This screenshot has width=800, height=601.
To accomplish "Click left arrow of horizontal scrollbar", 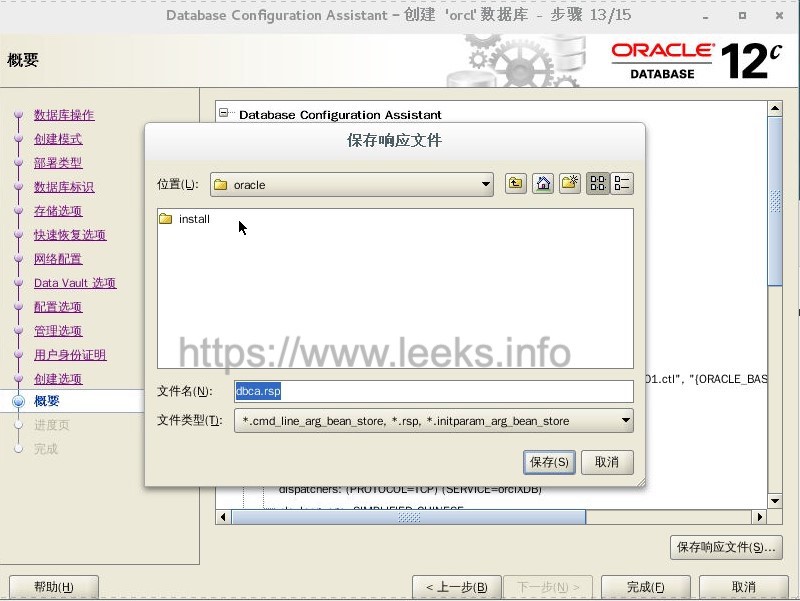I will 223,517.
